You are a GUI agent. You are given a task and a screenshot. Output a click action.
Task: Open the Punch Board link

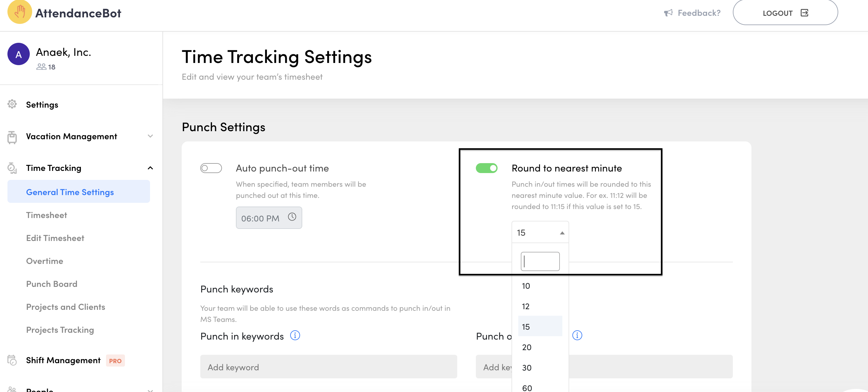tap(51, 284)
